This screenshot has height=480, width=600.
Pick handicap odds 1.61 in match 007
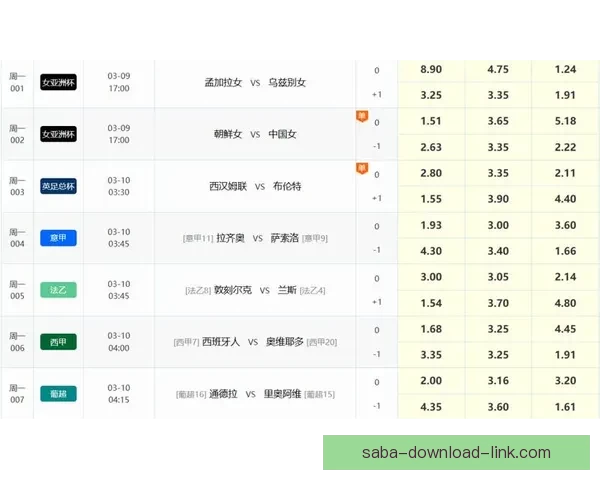click(x=565, y=407)
